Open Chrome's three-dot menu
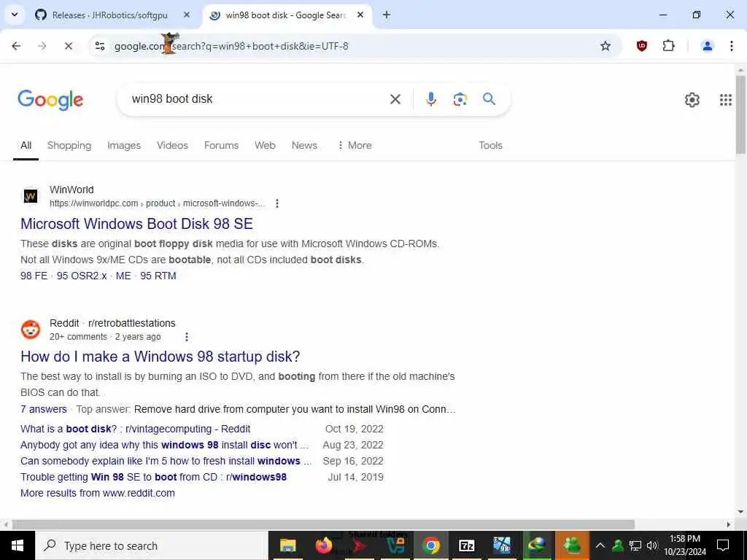Image resolution: width=747 pixels, height=560 pixels. [731, 46]
